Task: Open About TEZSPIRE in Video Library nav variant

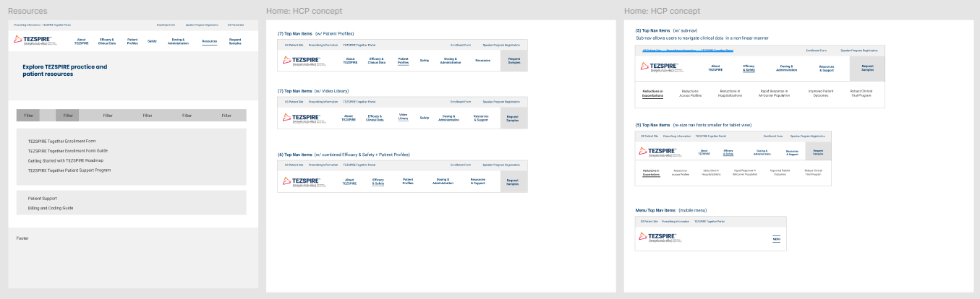Action: pyautogui.click(x=349, y=118)
